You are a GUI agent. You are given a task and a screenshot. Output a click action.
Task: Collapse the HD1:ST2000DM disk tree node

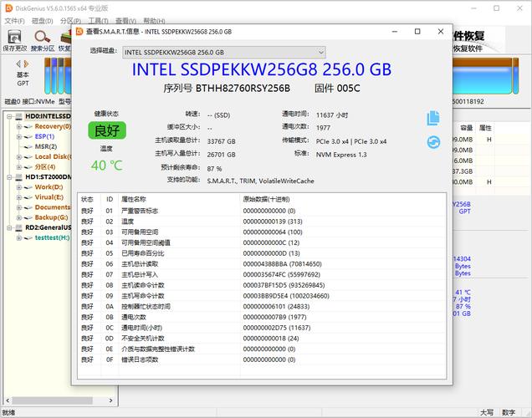pyautogui.click(x=8, y=177)
